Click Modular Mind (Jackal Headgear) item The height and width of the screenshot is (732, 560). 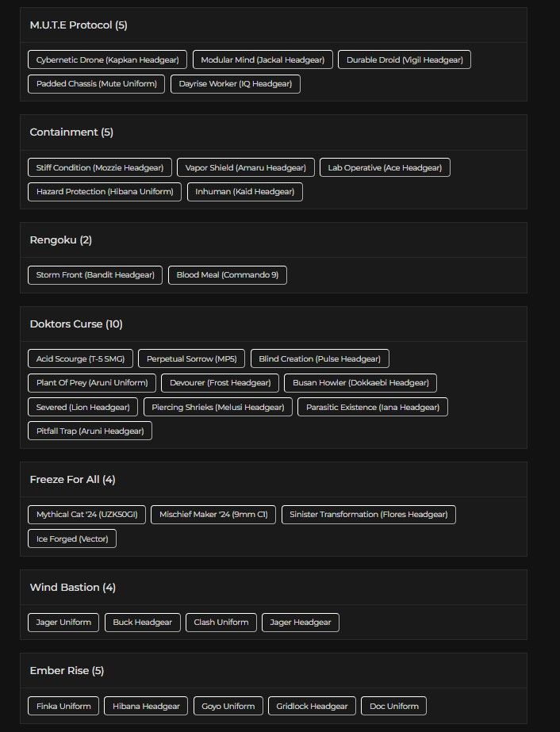(263, 59)
